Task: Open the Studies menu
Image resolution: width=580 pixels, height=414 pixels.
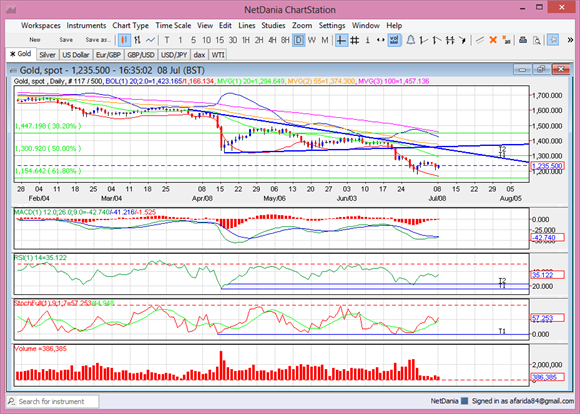Action: [273, 26]
